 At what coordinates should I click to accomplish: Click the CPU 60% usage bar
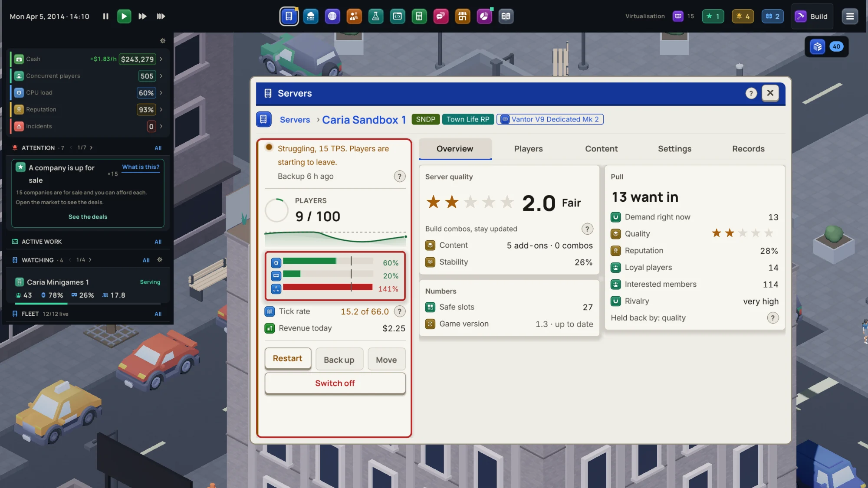pyautogui.click(x=328, y=261)
